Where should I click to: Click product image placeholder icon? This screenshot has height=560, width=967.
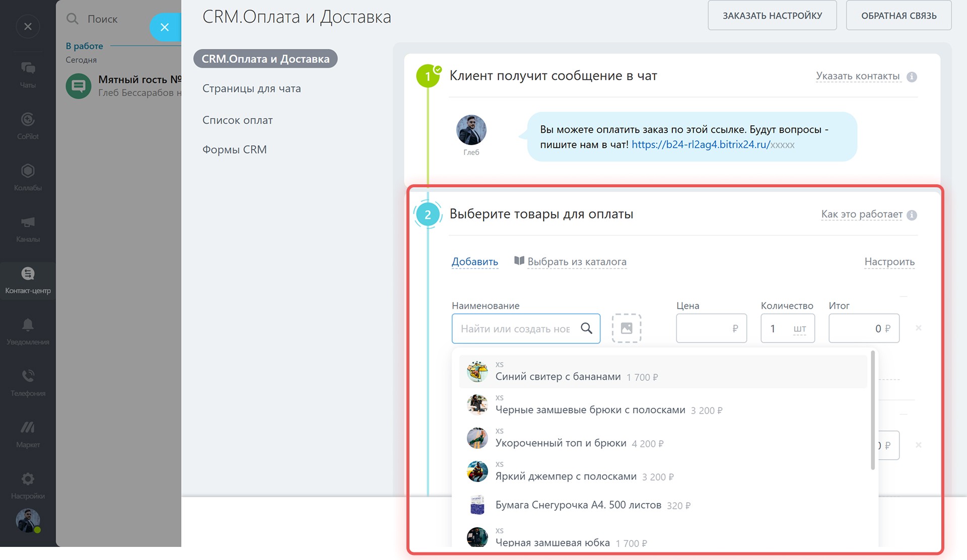tap(626, 328)
